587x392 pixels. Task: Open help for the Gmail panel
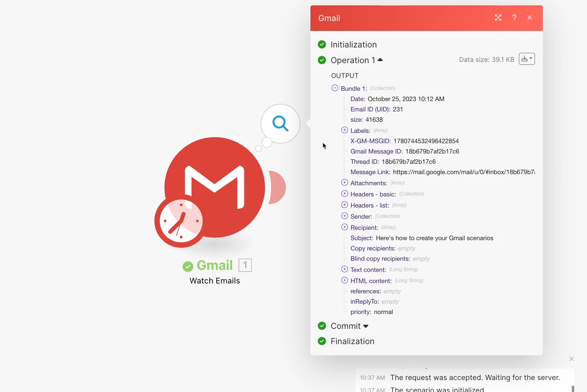pyautogui.click(x=514, y=18)
